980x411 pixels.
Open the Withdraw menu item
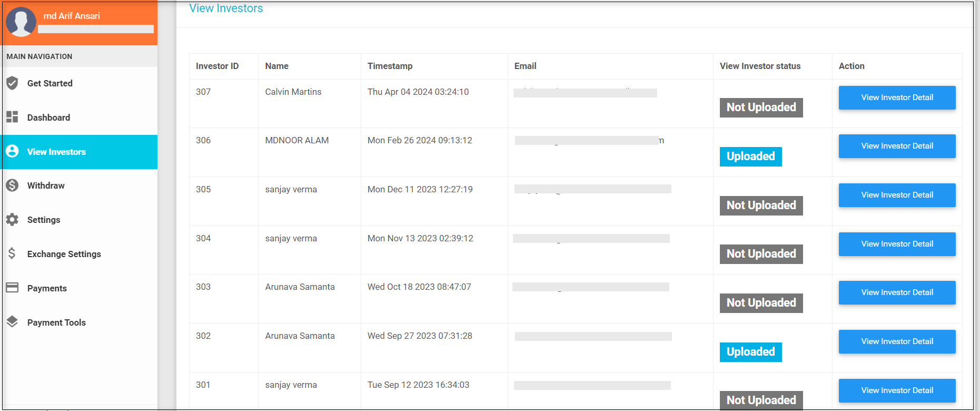[46, 185]
